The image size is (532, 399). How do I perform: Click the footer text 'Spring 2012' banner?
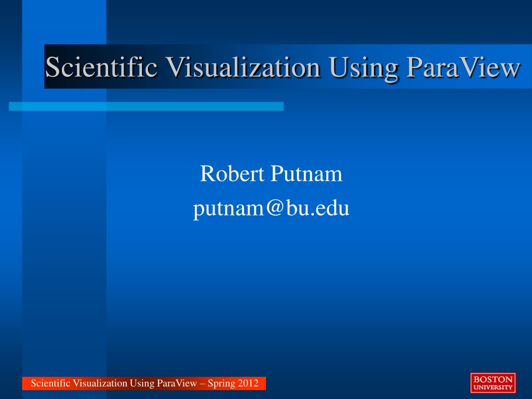[x=144, y=383]
